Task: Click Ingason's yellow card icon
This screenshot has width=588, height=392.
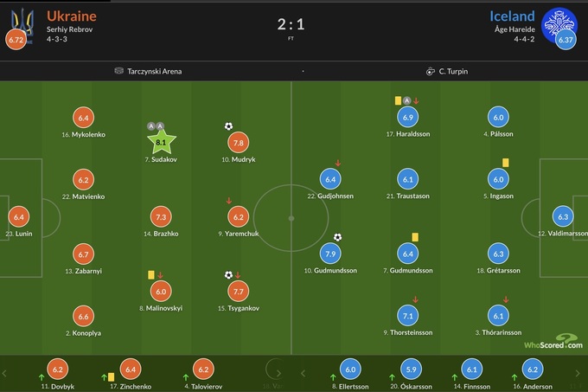Action: (x=504, y=162)
